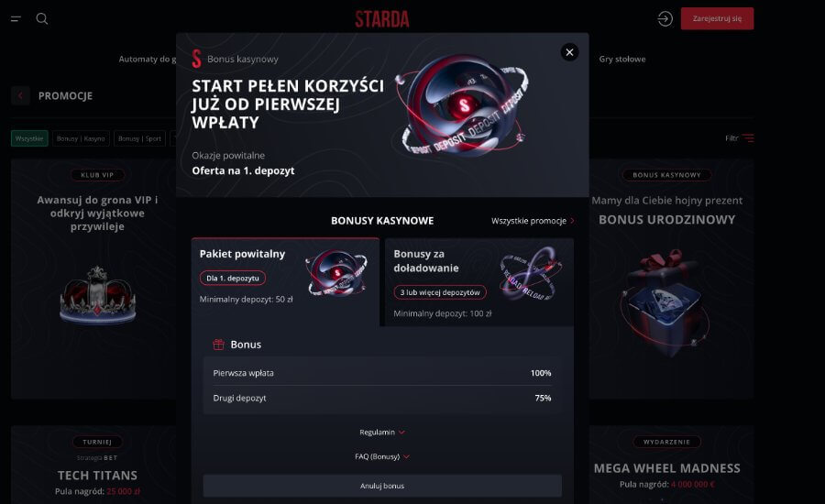This screenshot has width=825, height=504.
Task: Go back using Promocje arrow
Action: click(x=20, y=95)
